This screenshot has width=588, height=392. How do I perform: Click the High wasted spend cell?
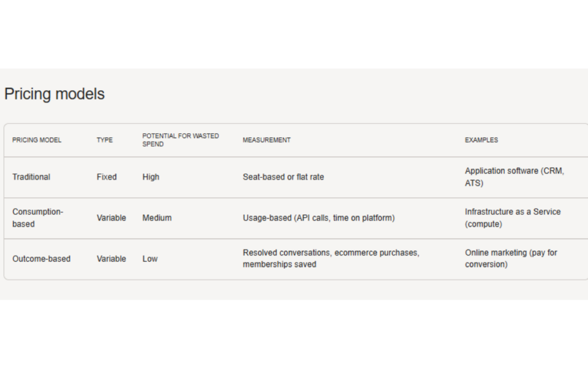coord(151,177)
